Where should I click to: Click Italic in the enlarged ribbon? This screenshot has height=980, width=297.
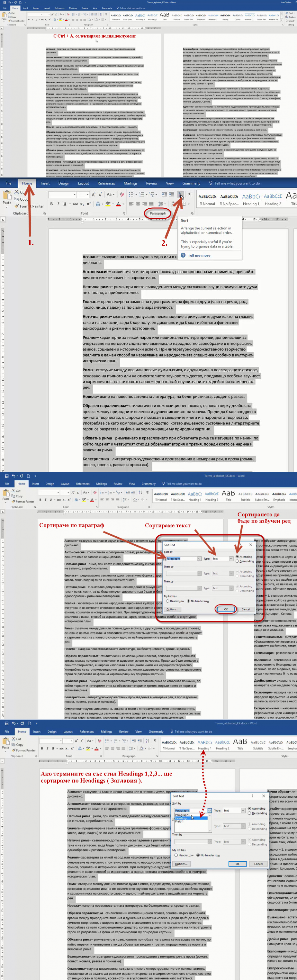58,204
